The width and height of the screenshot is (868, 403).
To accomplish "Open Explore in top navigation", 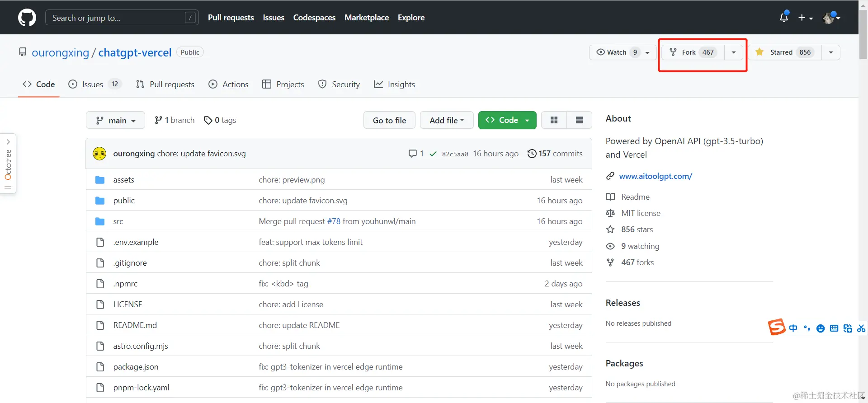I will [x=411, y=18].
